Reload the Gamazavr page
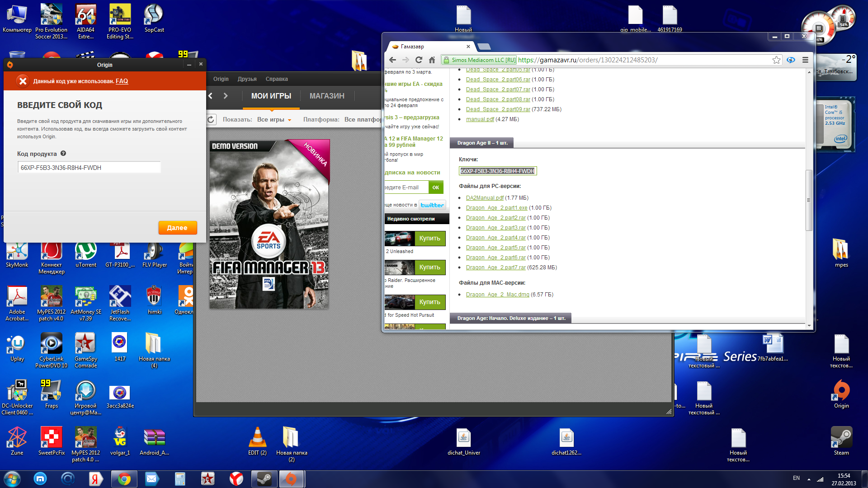The image size is (868, 488). click(x=419, y=60)
